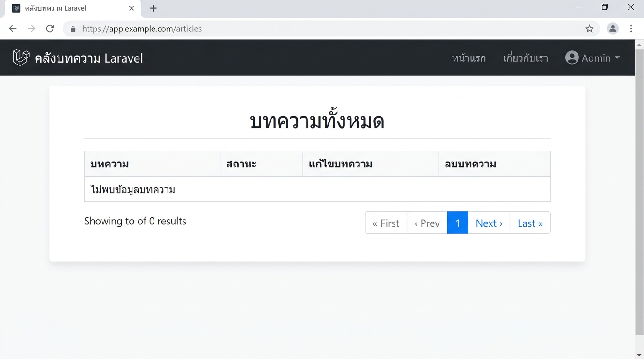The image size is (644, 359).
Task: Click the scrollbar up arrow
Action: point(639,44)
